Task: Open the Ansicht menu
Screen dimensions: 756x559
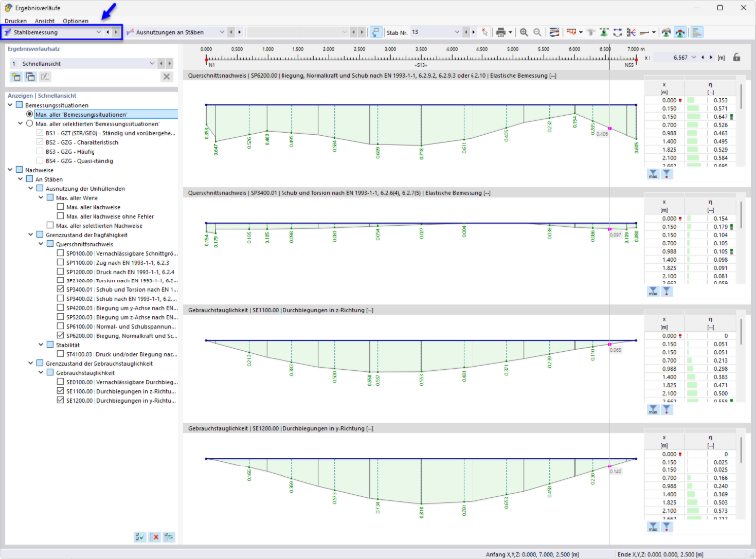Action: pos(45,21)
